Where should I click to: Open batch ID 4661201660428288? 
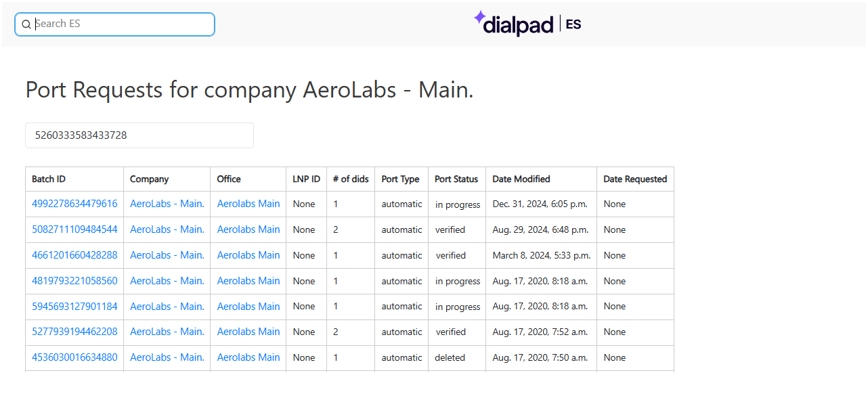[x=74, y=255]
